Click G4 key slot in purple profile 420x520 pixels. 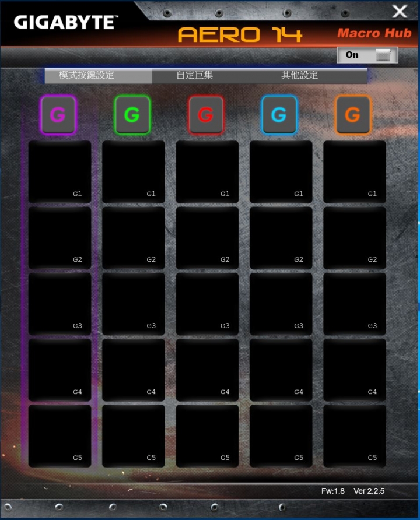pos(60,370)
